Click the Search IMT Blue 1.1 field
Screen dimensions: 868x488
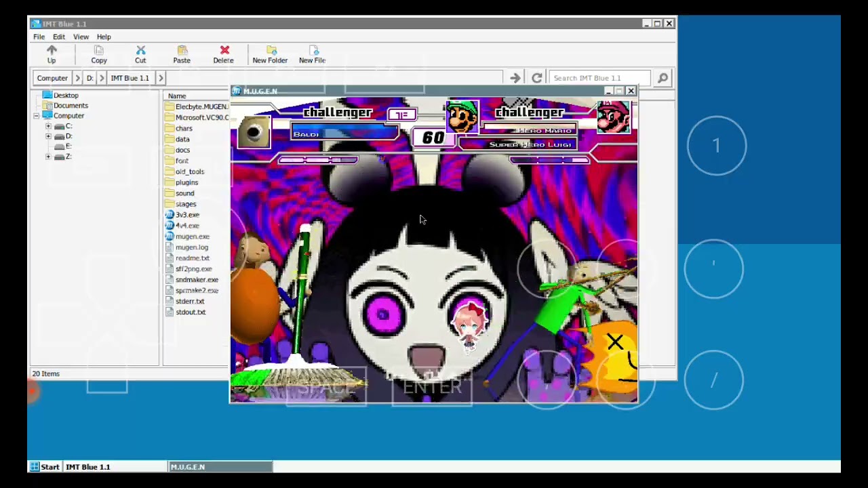(599, 78)
